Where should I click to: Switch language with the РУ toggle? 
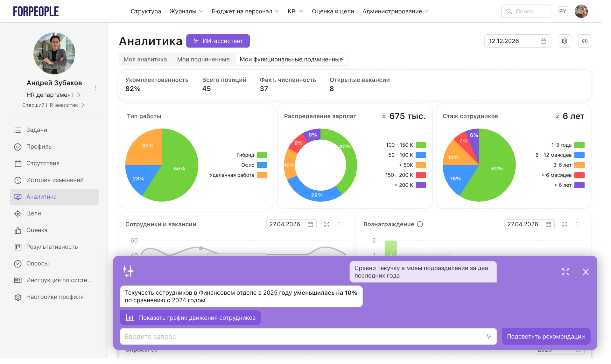click(563, 11)
